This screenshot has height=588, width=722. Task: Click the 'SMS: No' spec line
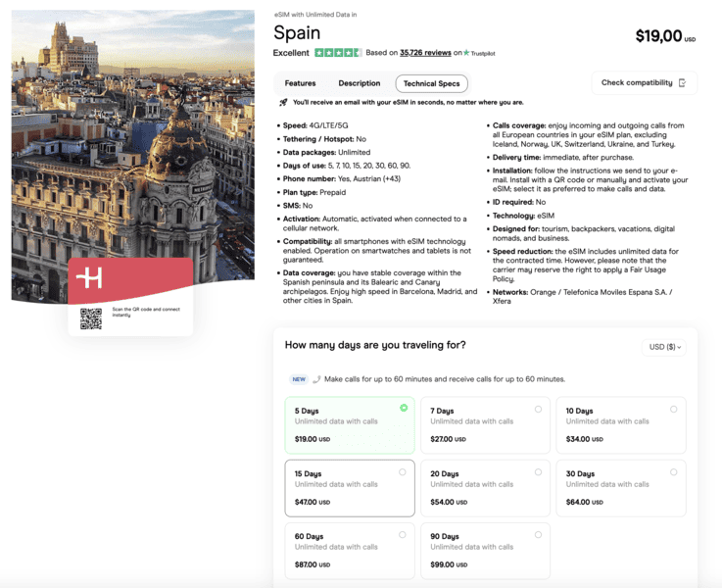point(298,206)
